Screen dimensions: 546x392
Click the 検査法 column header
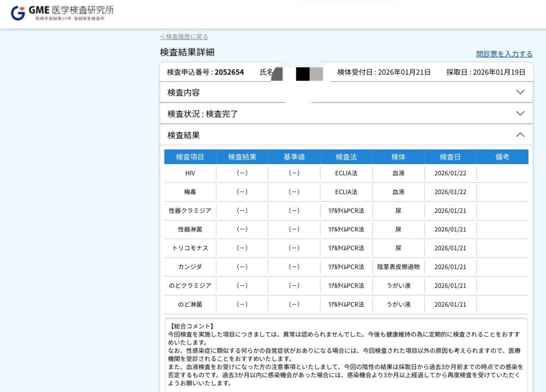[x=346, y=157]
